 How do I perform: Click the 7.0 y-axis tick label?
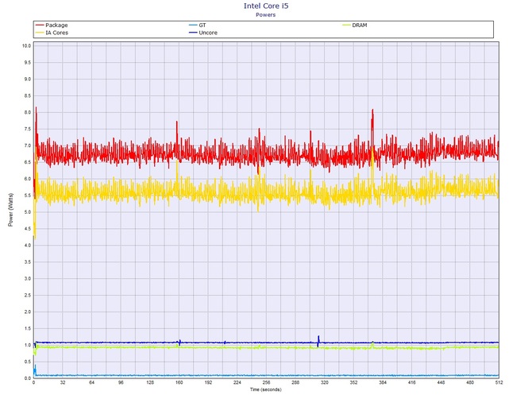(x=28, y=145)
